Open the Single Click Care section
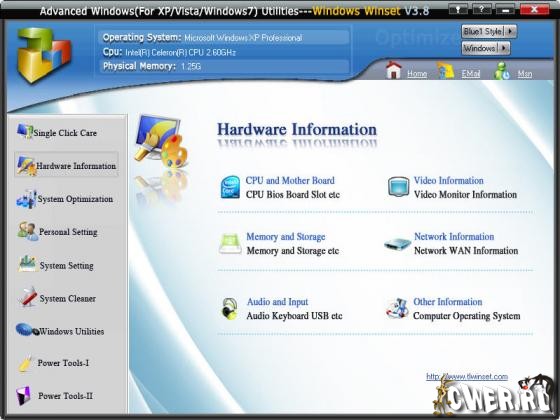The height and width of the screenshot is (420, 560). (x=65, y=133)
